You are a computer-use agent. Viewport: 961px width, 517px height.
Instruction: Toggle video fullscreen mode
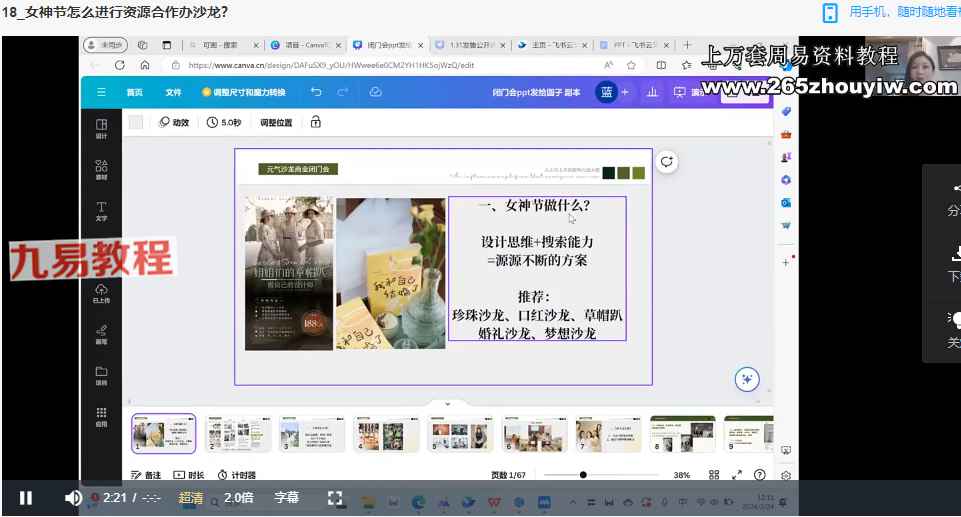pyautogui.click(x=335, y=498)
